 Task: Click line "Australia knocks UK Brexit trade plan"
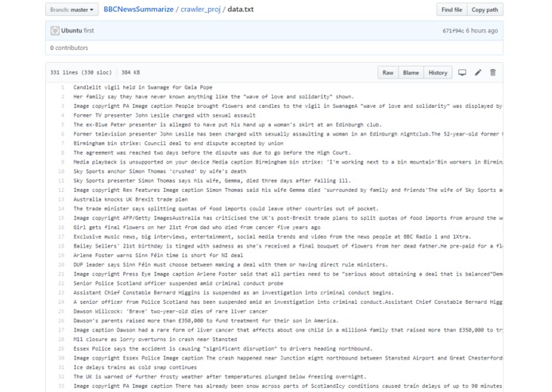click(x=130, y=199)
